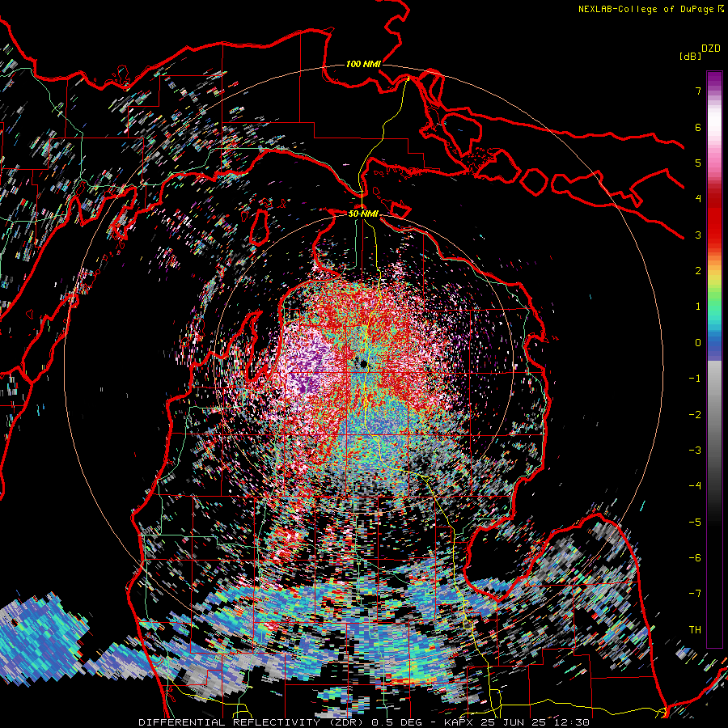Click the -4 dB scale label

click(x=695, y=486)
